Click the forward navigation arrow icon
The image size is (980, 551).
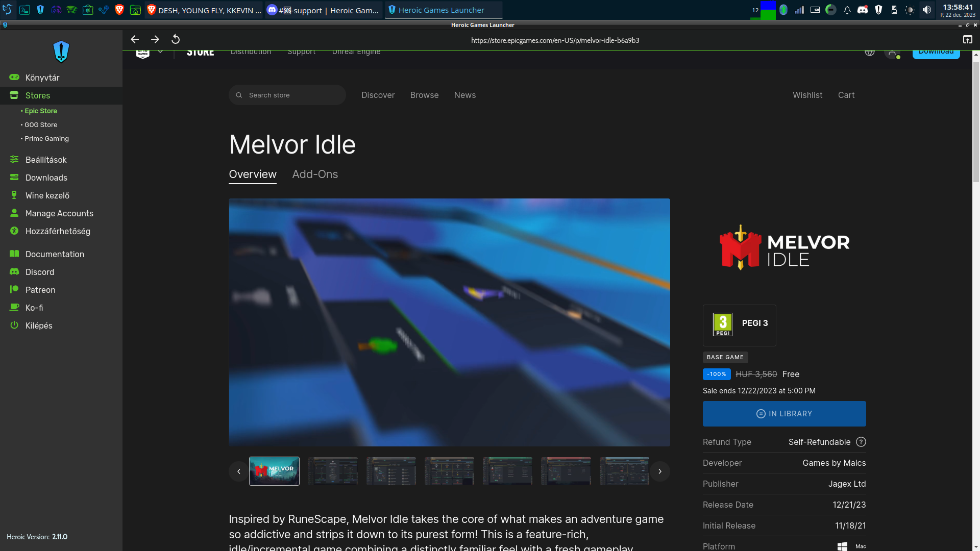[155, 39]
